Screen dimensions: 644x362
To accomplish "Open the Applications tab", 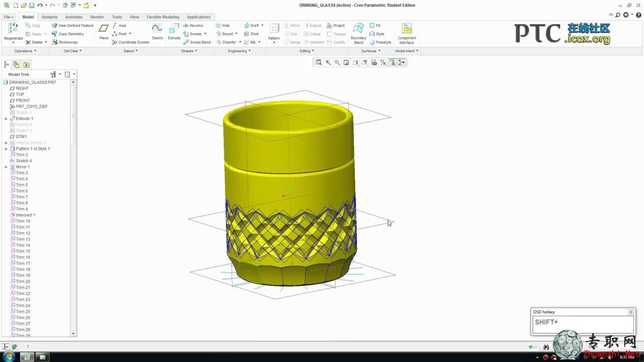I will (199, 17).
